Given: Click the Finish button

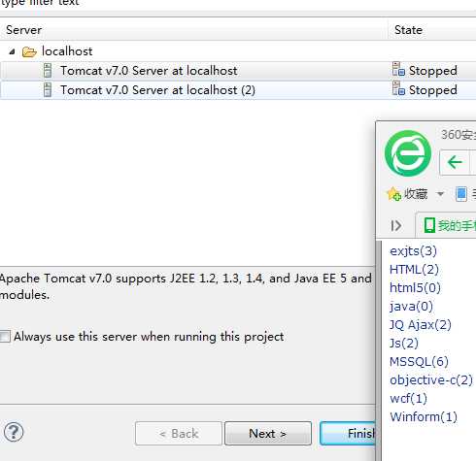Looking at the screenshot, I should (348, 434).
